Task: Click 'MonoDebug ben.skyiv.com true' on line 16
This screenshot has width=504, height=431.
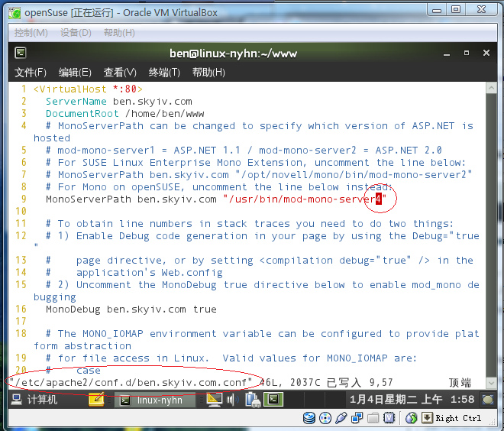Action: (x=131, y=309)
